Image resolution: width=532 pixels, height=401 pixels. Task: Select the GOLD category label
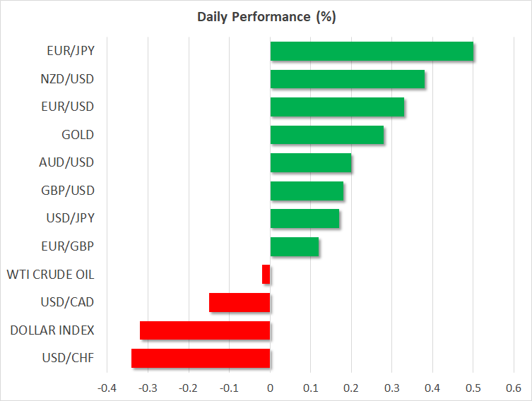(x=78, y=135)
